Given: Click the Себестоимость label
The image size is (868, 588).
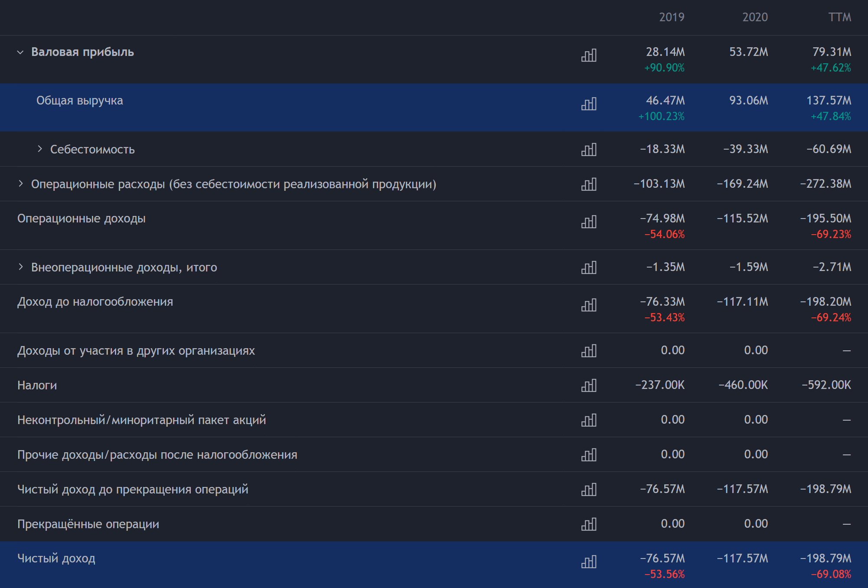Looking at the screenshot, I should pos(92,150).
